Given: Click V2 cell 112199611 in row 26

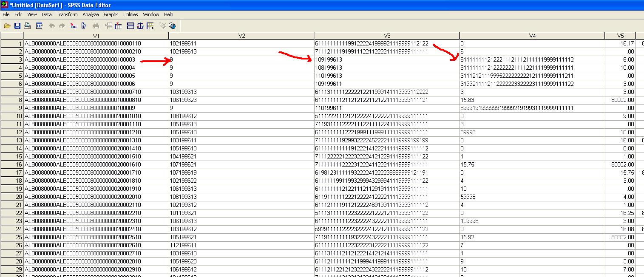Looking at the screenshot, I should coord(241,246).
